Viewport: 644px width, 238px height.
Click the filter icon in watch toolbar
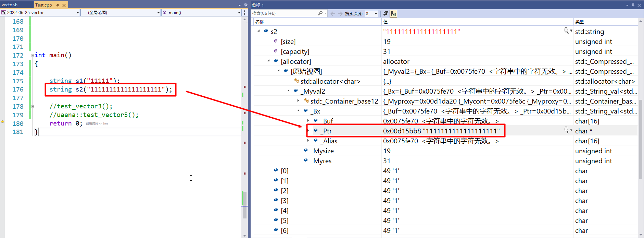tap(386, 14)
